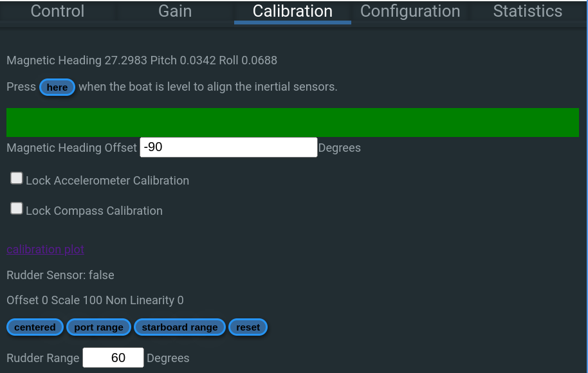Image resolution: width=588 pixels, height=373 pixels.
Task: Click the Magnetic Heading Offset input box
Action: pos(228,147)
